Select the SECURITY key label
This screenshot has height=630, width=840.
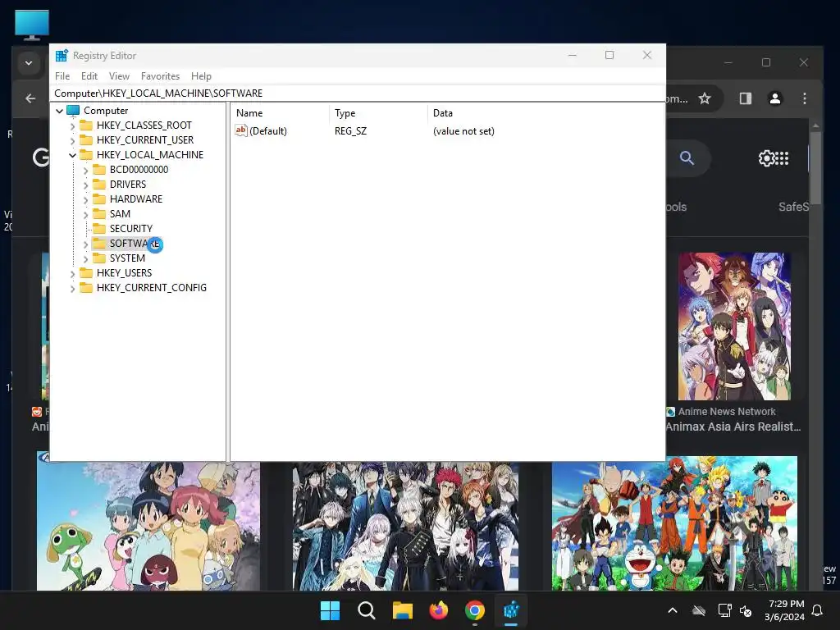(131, 229)
